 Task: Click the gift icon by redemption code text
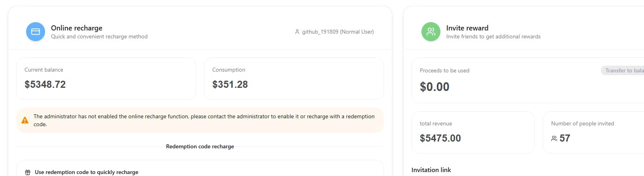tap(28, 172)
